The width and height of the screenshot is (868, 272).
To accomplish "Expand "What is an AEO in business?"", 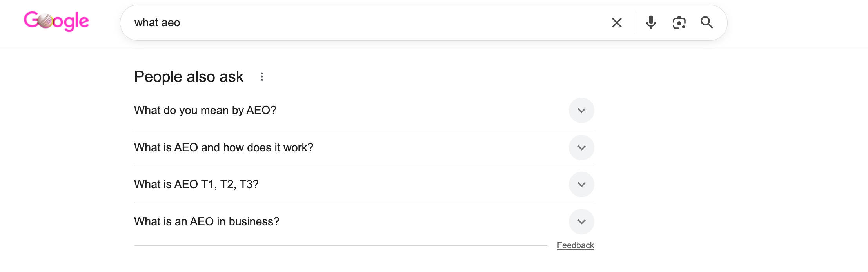I will (x=581, y=221).
